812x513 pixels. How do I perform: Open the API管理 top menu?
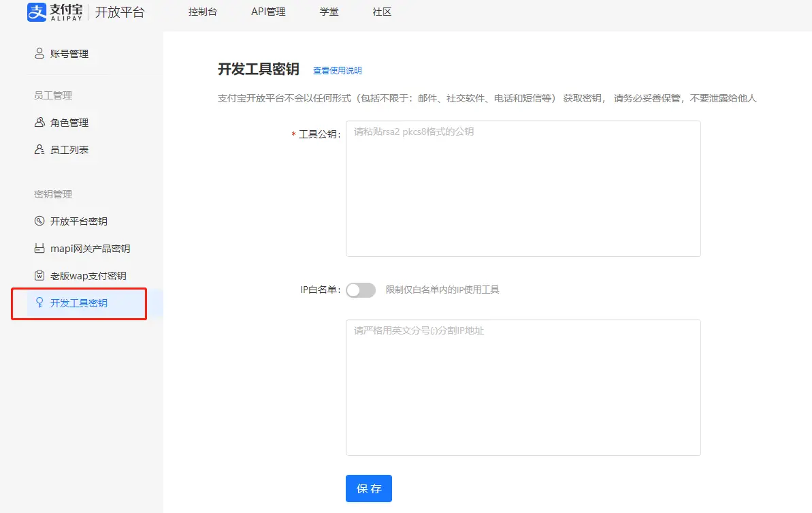[268, 12]
